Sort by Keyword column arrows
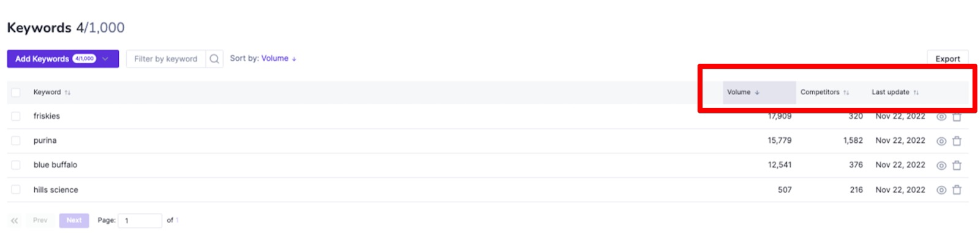 [67, 93]
